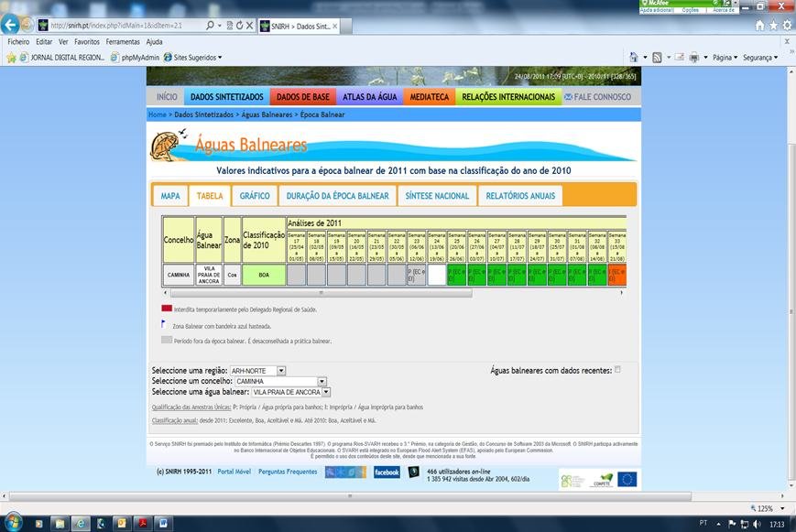Go to DADOS DE BASE navigation section
This screenshot has height=532, width=796.
[x=302, y=97]
